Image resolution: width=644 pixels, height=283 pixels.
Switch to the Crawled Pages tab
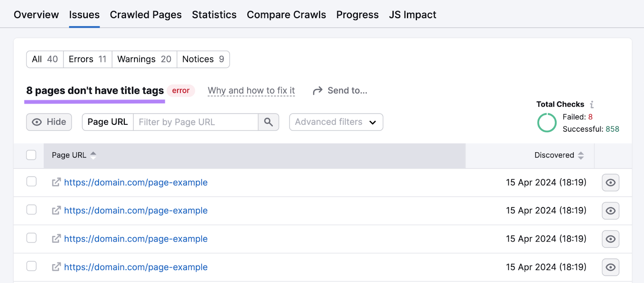pyautogui.click(x=146, y=15)
